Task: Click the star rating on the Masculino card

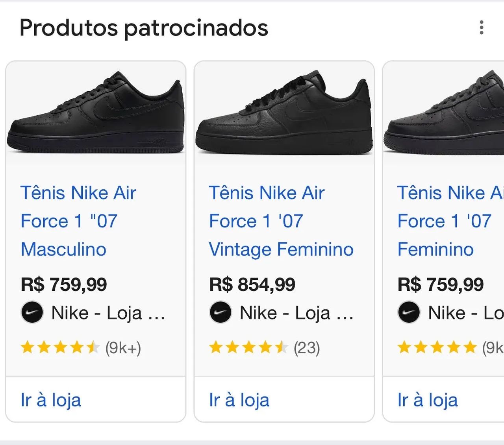Action: coord(59,348)
